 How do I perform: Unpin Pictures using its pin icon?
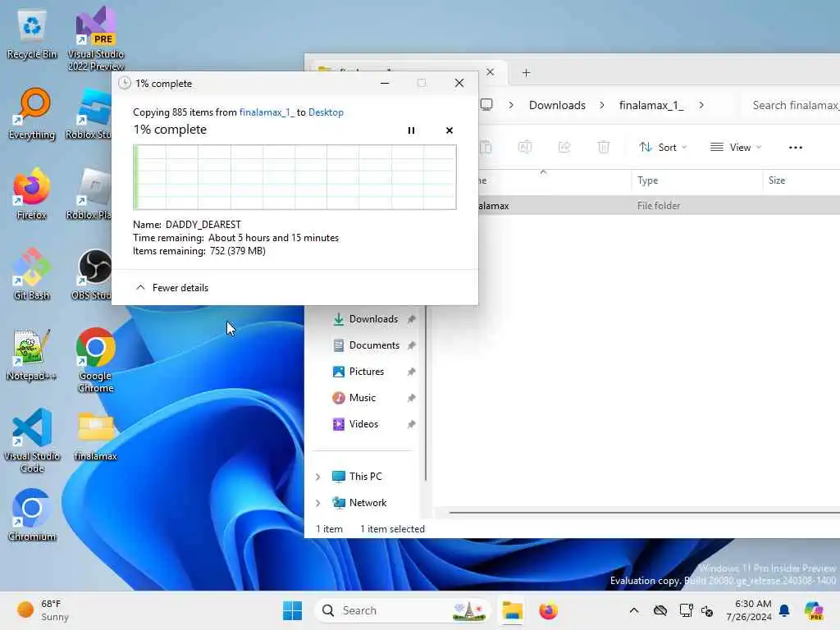pyautogui.click(x=411, y=372)
